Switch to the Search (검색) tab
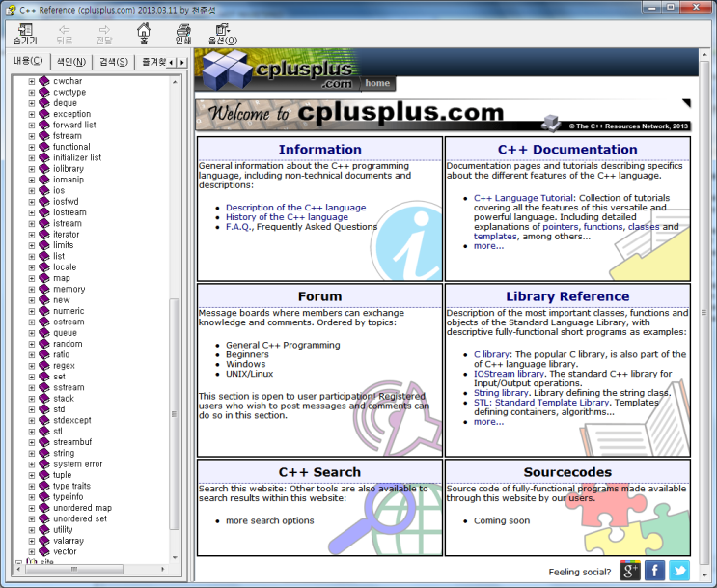Image resolution: width=717 pixels, height=588 pixels. click(114, 62)
